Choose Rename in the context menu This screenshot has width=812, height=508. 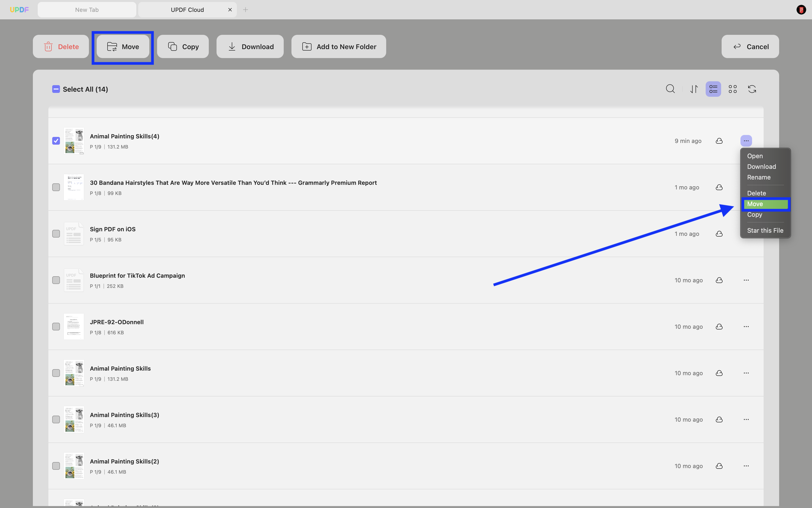tap(765, 177)
